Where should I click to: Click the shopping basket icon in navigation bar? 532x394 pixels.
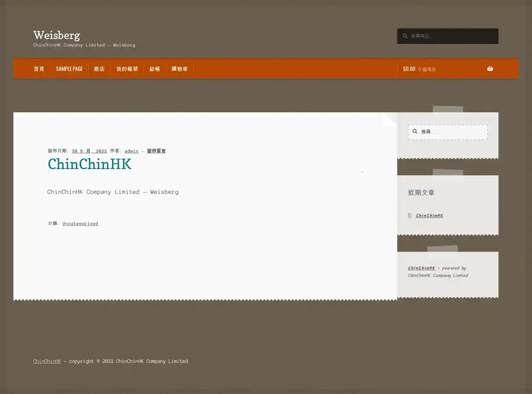click(x=490, y=69)
